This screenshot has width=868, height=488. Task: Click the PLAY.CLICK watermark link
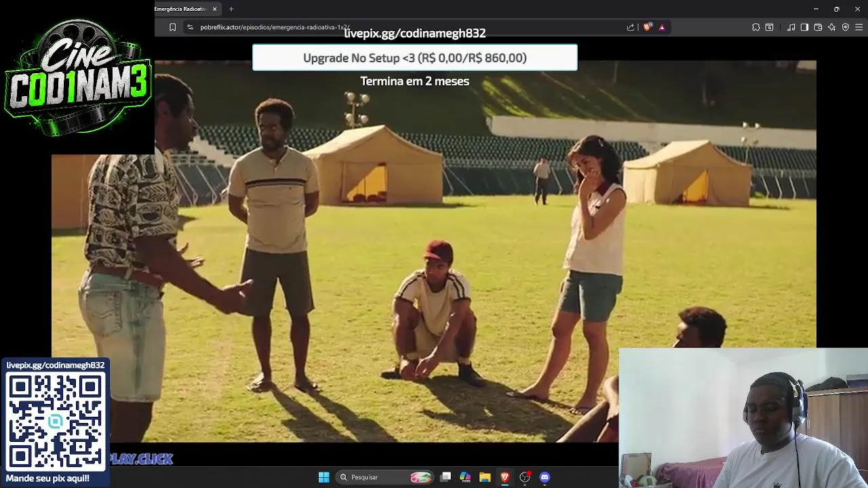pos(141,460)
